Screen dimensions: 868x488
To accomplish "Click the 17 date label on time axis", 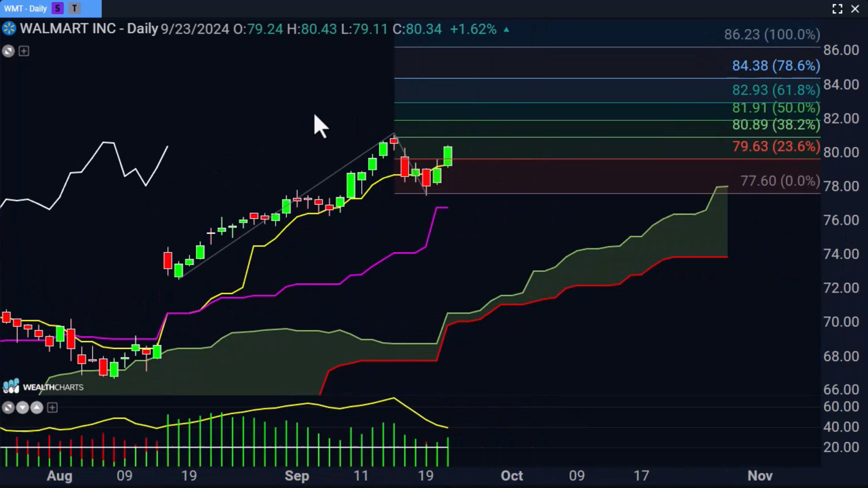I will tap(641, 476).
